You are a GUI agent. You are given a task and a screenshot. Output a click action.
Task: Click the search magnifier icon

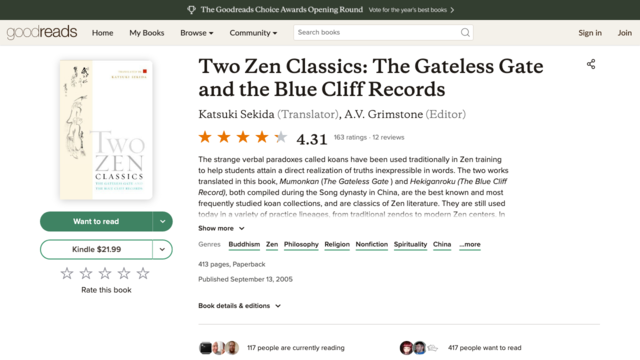[x=465, y=33]
